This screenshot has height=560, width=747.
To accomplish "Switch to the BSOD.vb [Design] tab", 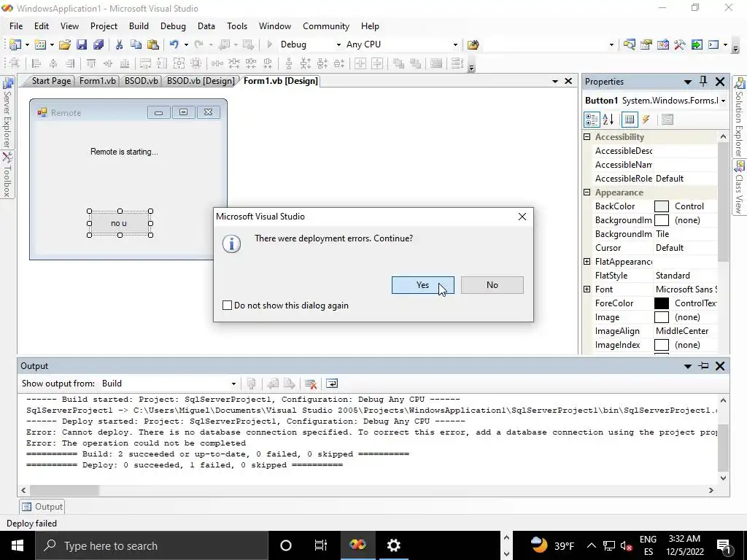I will [201, 81].
